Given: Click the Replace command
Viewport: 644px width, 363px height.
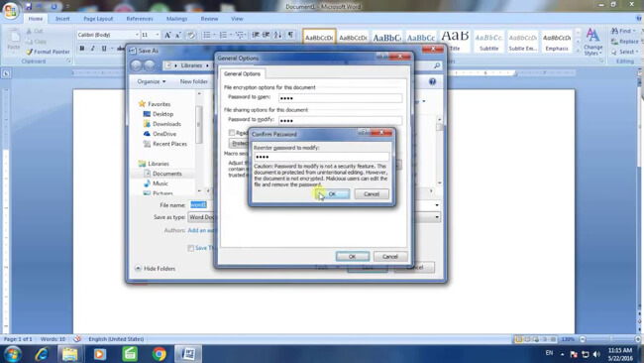Looking at the screenshot, I should pos(625,42).
